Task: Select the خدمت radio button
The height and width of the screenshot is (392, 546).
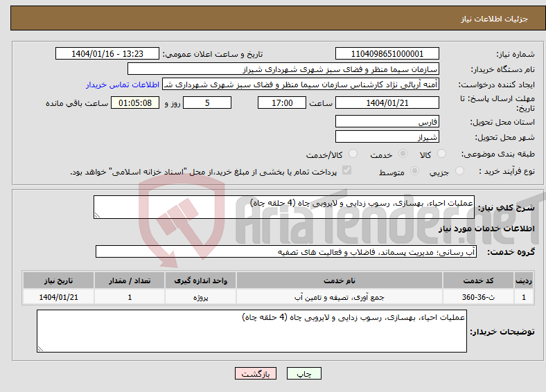Action: tap(403, 154)
